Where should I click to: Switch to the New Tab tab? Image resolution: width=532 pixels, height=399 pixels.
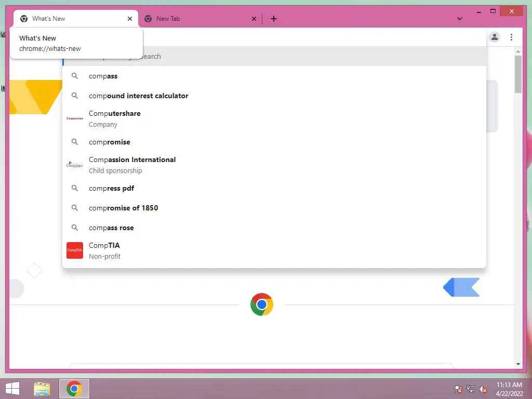pos(200,19)
